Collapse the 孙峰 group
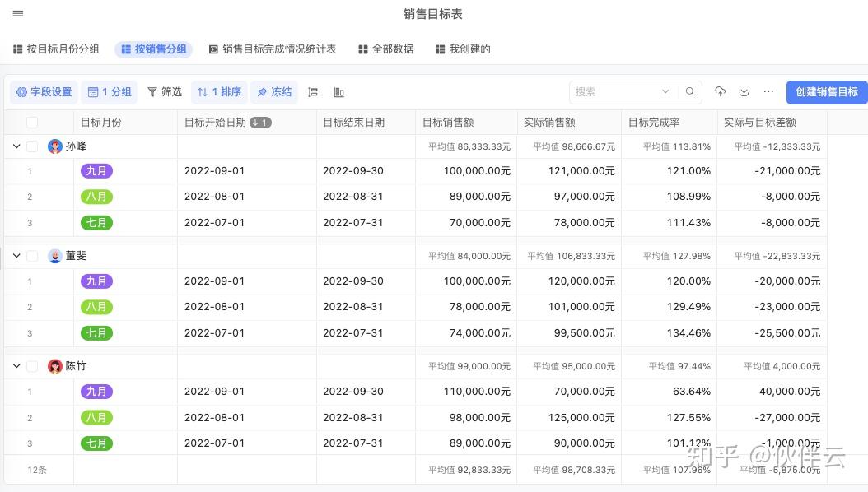Screen dimensions: 868x492 [x=16, y=146]
